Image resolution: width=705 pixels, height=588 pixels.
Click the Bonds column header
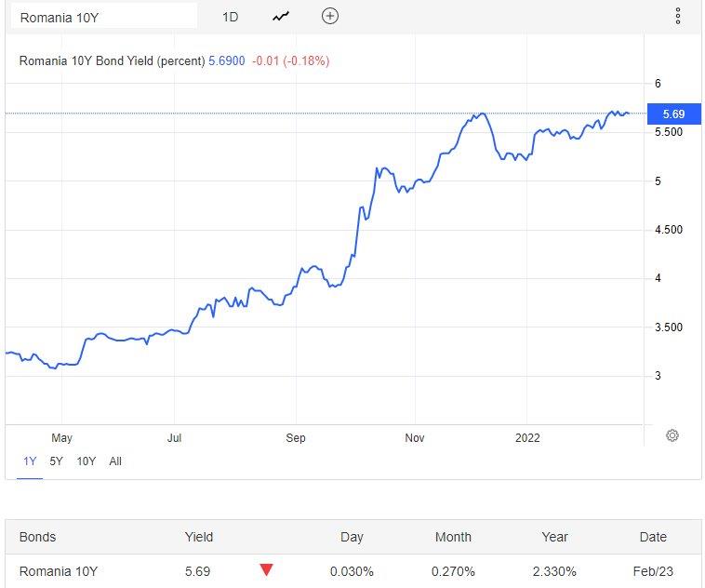pyautogui.click(x=38, y=537)
